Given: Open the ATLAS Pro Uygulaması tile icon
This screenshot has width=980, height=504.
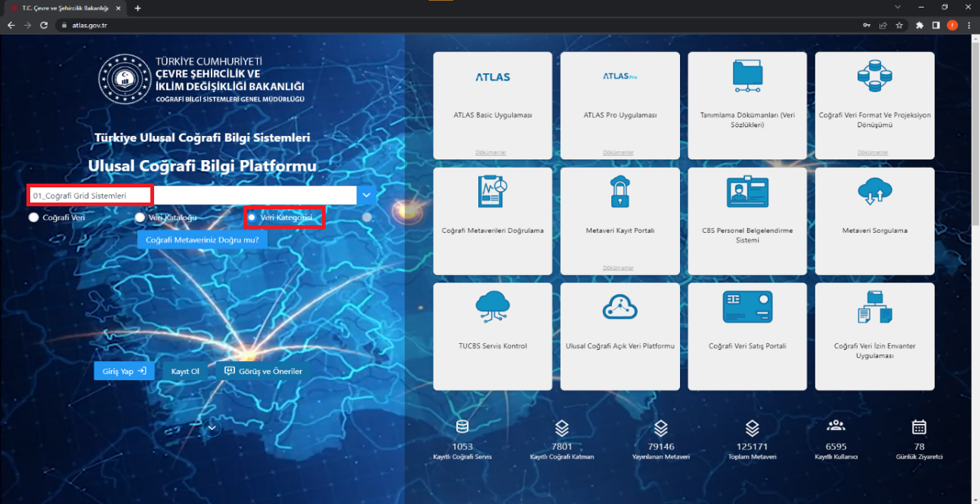Looking at the screenshot, I should (620, 76).
